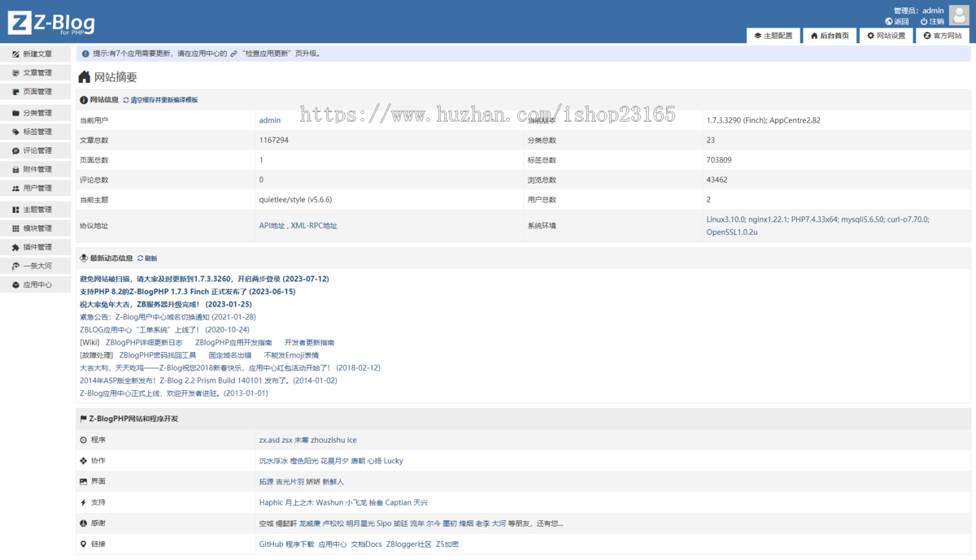Screen dimensions: 976x560
Task: Open the 程序下载 link
Action: click(x=299, y=545)
